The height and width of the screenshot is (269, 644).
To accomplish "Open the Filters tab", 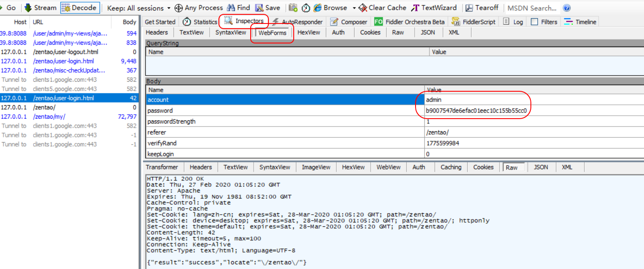I will tap(544, 22).
